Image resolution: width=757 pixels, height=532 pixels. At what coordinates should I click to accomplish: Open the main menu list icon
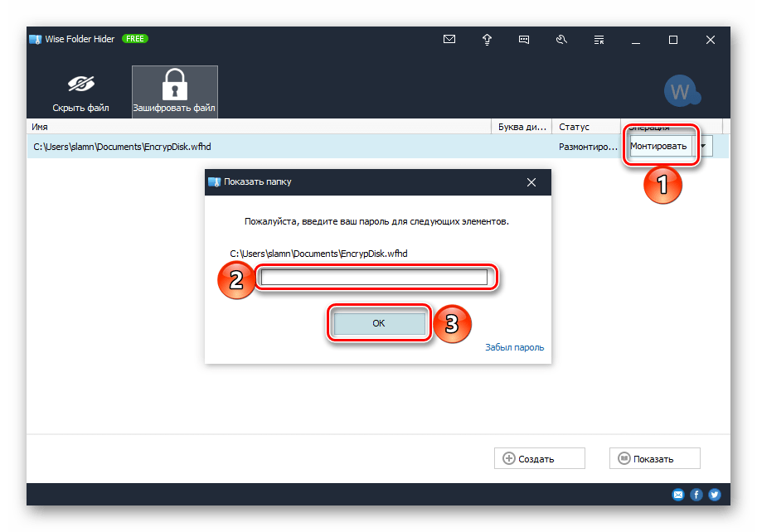[599, 39]
